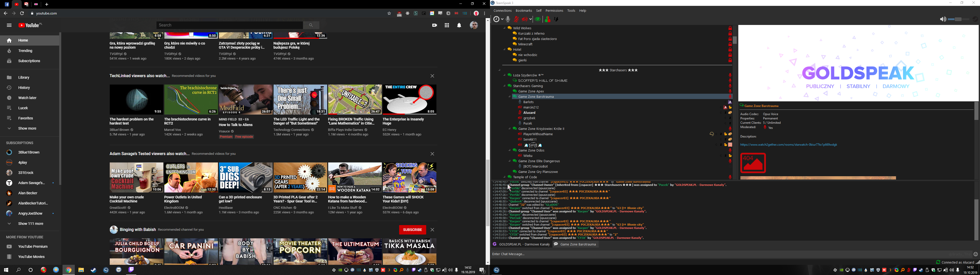Toggle mute speakers in TeamSpeak toolbar
Screen dimensions: 980x275
525,19
